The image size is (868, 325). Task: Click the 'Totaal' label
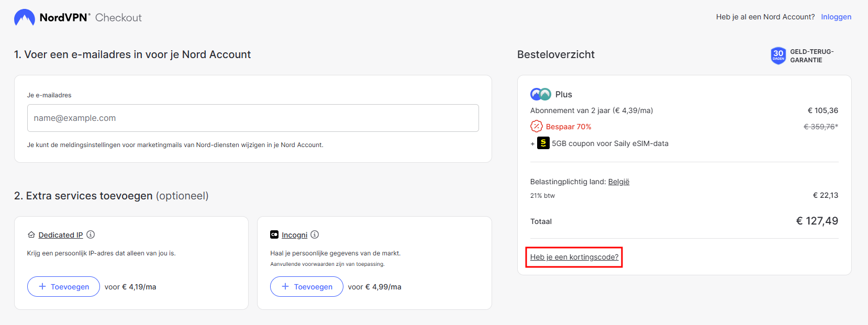(x=541, y=221)
